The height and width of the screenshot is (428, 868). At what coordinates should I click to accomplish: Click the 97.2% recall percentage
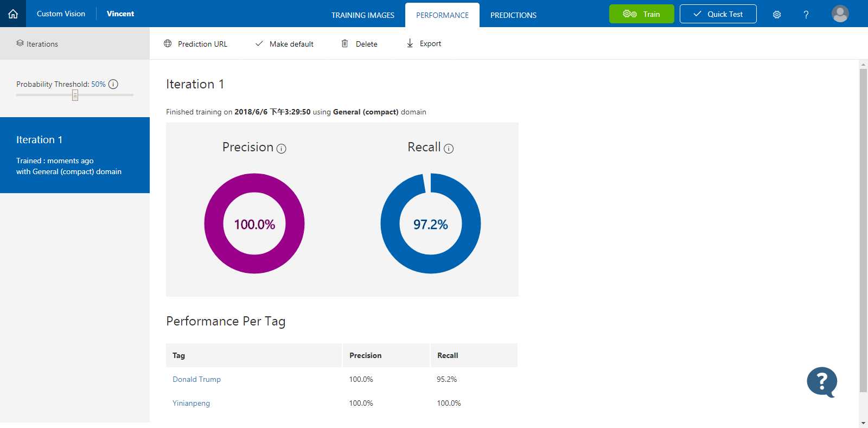point(431,225)
